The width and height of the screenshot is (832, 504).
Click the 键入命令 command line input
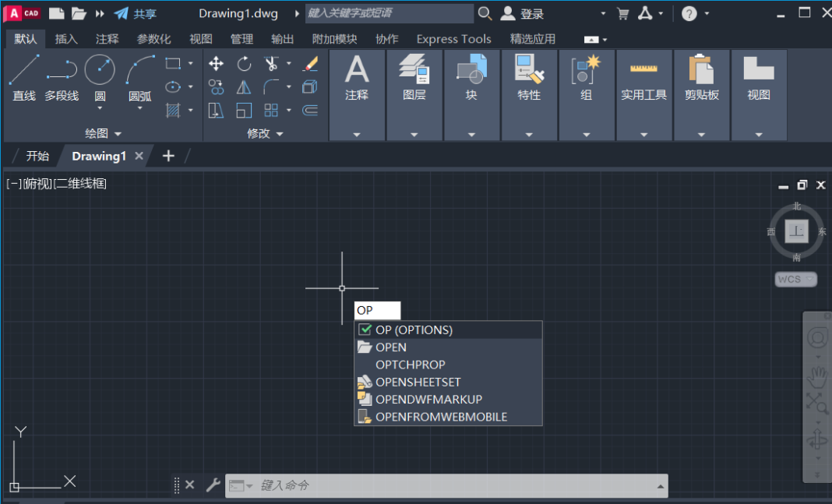point(452,485)
